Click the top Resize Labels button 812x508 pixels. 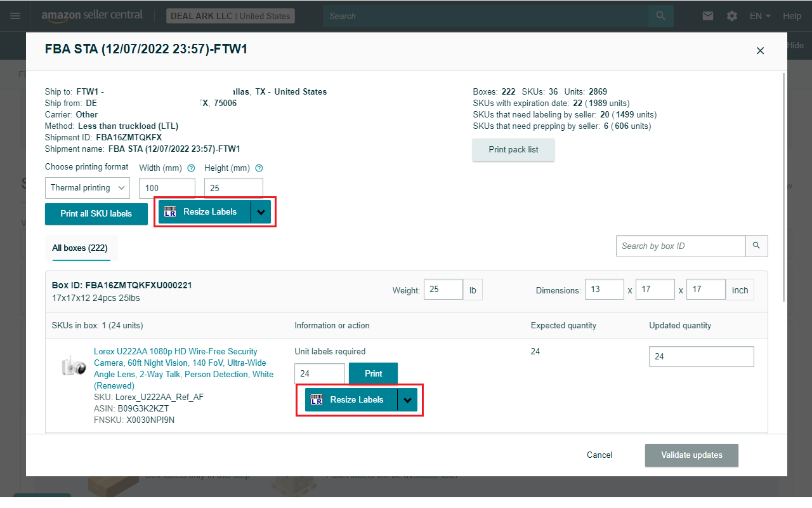coord(205,212)
